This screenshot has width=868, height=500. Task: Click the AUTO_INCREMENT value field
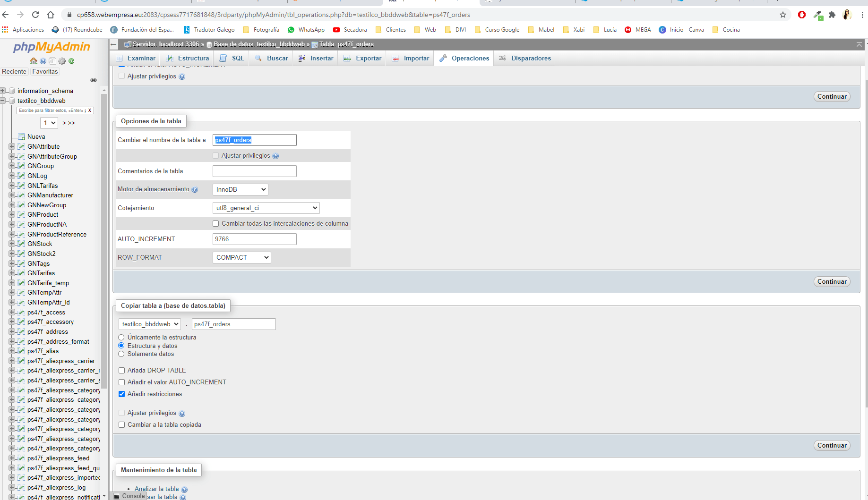pos(255,239)
